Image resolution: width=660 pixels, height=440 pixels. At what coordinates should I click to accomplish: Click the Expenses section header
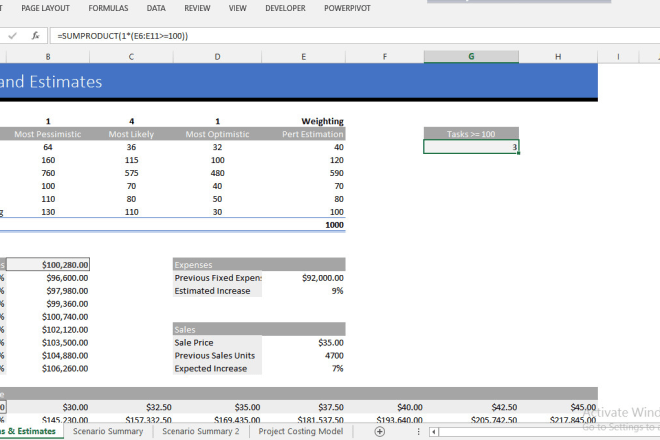click(259, 265)
